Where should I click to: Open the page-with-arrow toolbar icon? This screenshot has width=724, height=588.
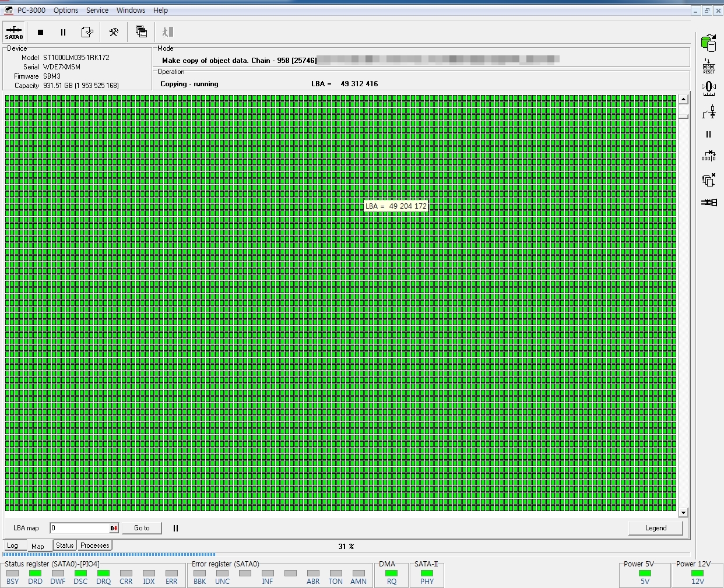point(87,32)
